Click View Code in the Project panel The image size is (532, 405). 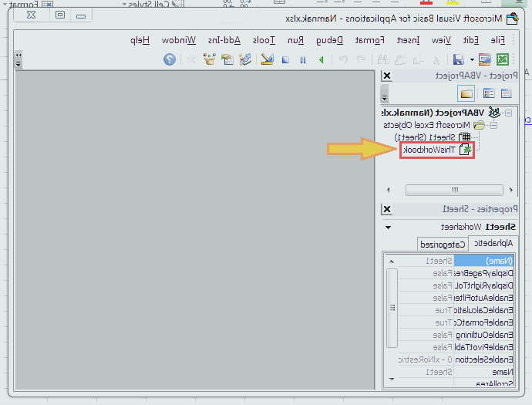click(507, 93)
